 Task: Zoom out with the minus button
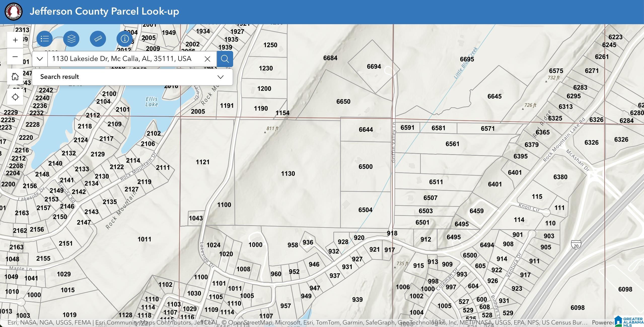pos(15,56)
